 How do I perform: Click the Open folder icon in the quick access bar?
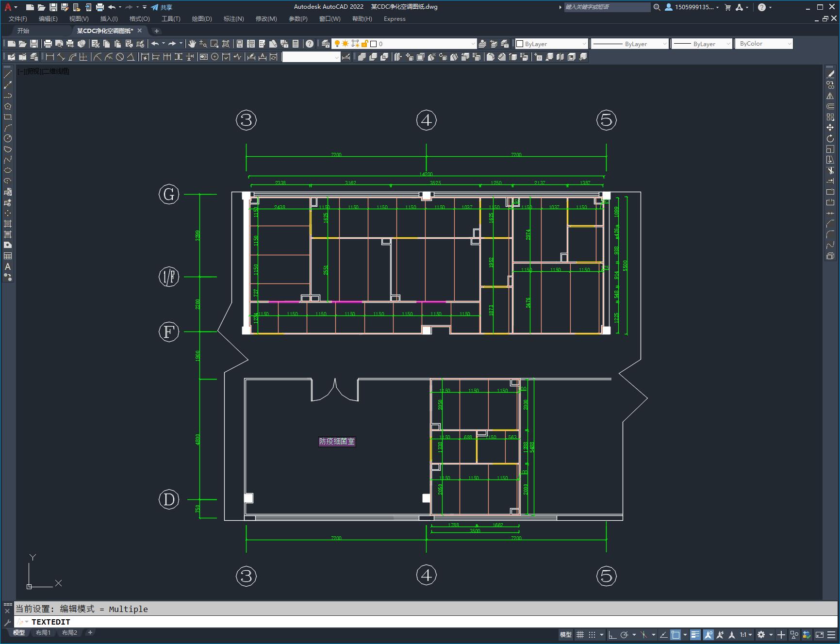click(41, 7)
